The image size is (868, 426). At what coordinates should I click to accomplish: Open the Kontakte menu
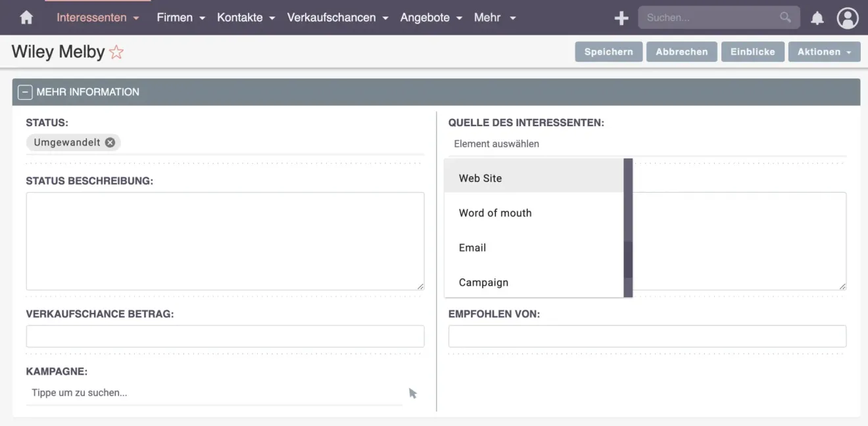pos(241,18)
